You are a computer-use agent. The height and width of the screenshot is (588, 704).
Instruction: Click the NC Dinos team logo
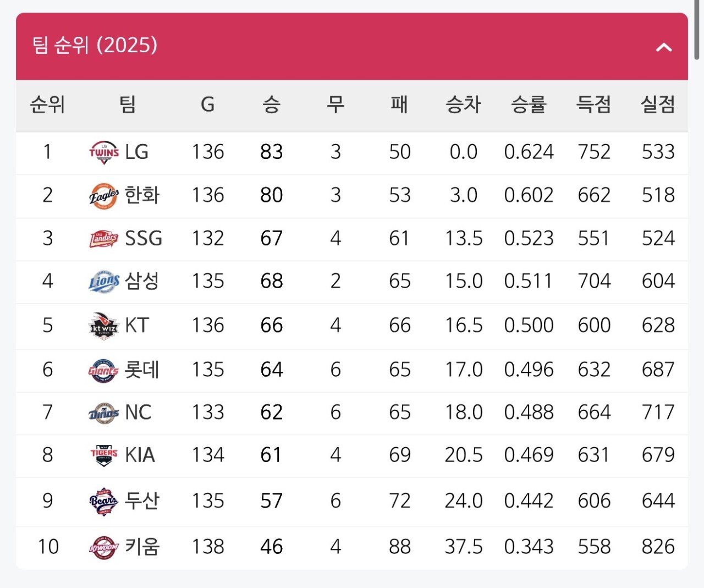[104, 413]
